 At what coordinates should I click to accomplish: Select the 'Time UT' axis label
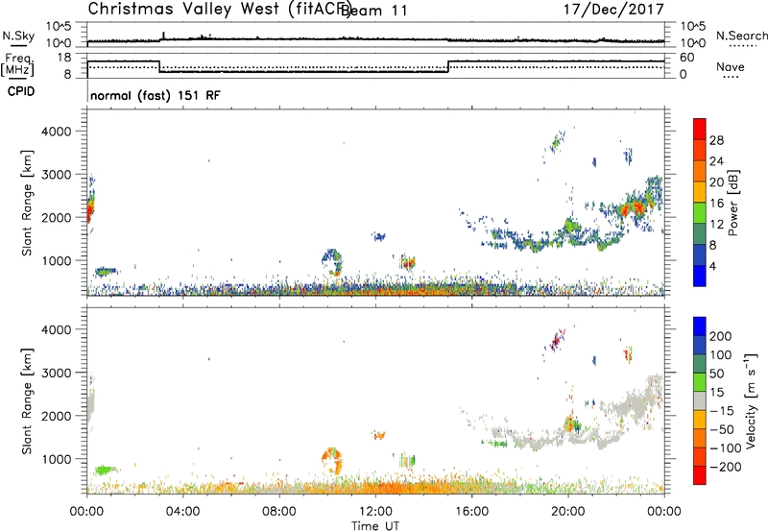(375, 526)
